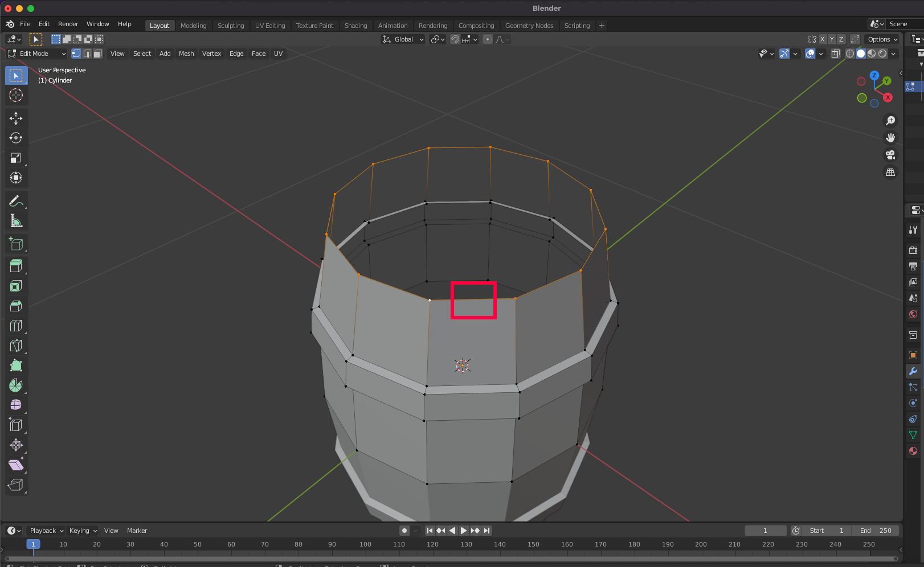
Task: Toggle X axis mirror
Action: (x=823, y=39)
